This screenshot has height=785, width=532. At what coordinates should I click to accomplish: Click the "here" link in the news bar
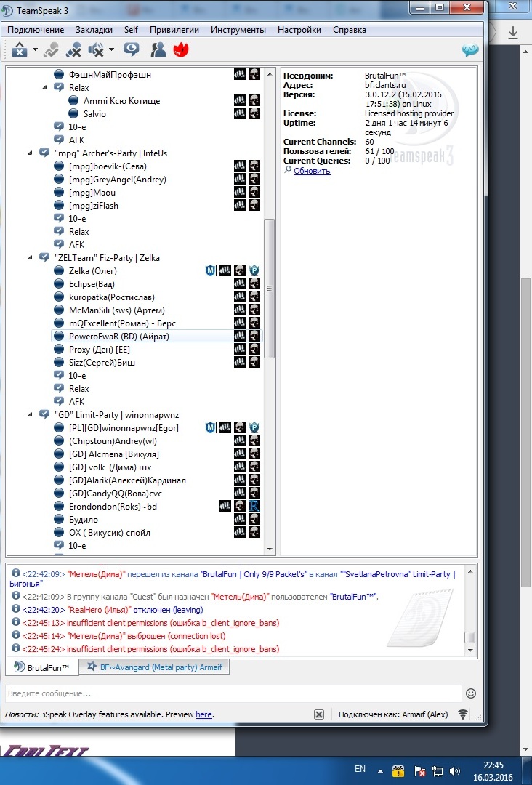[x=203, y=714]
